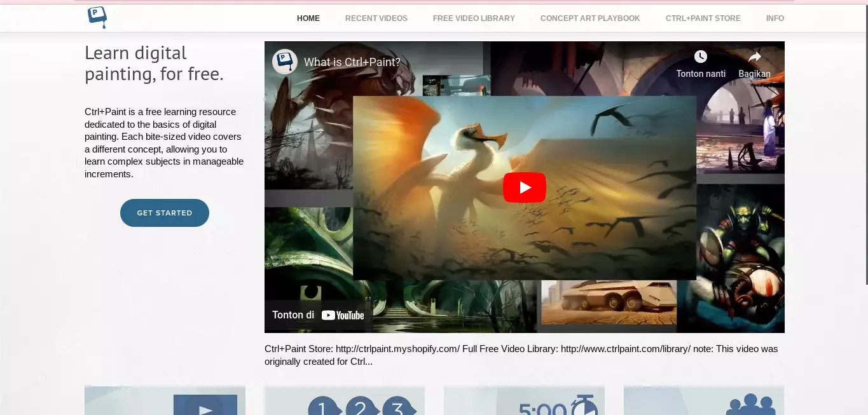Play the YouTube video with red play button

coord(525,187)
